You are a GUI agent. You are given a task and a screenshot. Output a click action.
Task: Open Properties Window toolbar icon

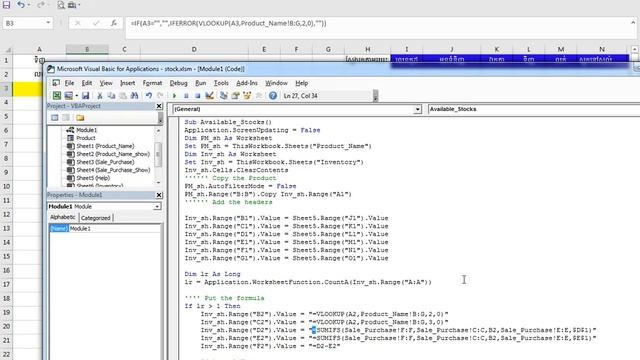tap(236, 96)
